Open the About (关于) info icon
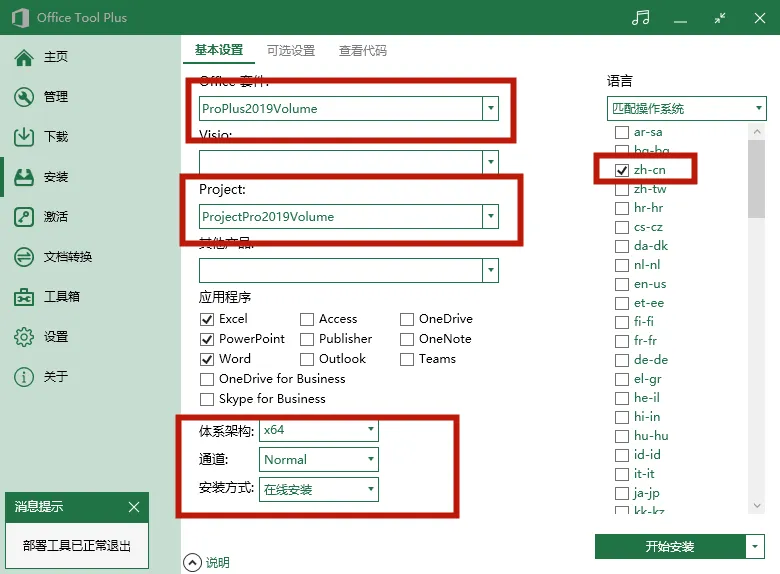Image resolution: width=780 pixels, height=574 pixels. (x=24, y=377)
